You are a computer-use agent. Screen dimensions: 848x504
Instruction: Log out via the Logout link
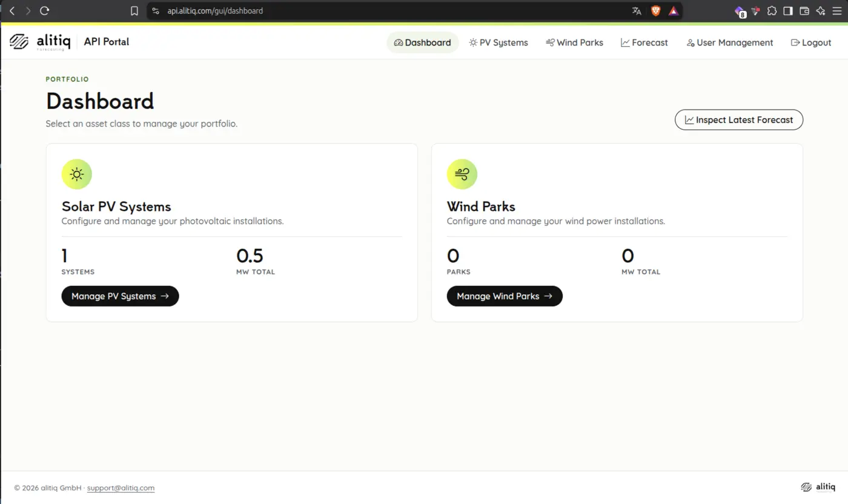(811, 42)
